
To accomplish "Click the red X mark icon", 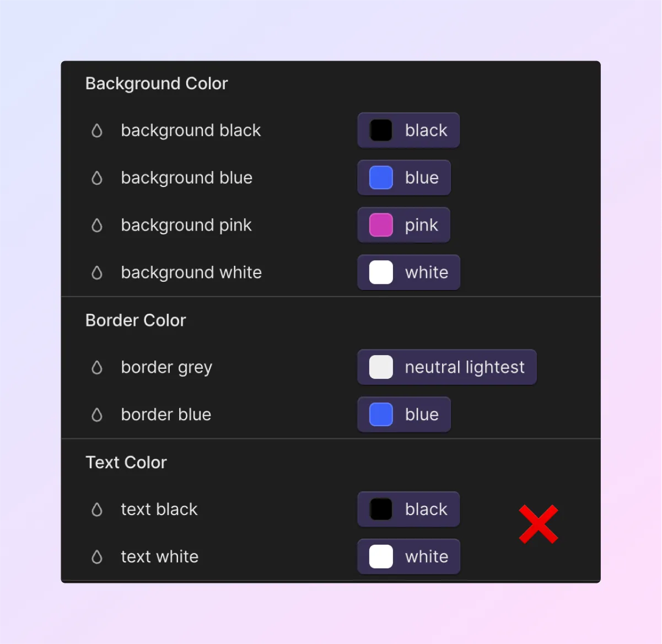I will tap(539, 524).
